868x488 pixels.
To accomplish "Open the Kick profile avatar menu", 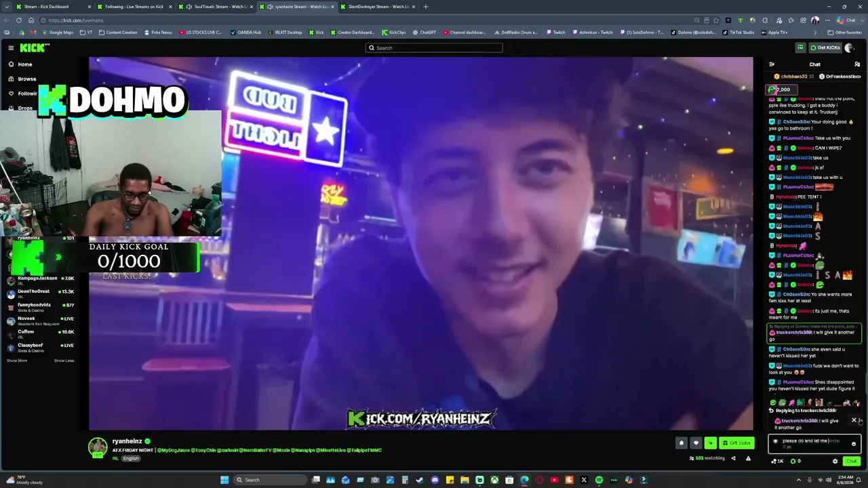I will point(849,47).
